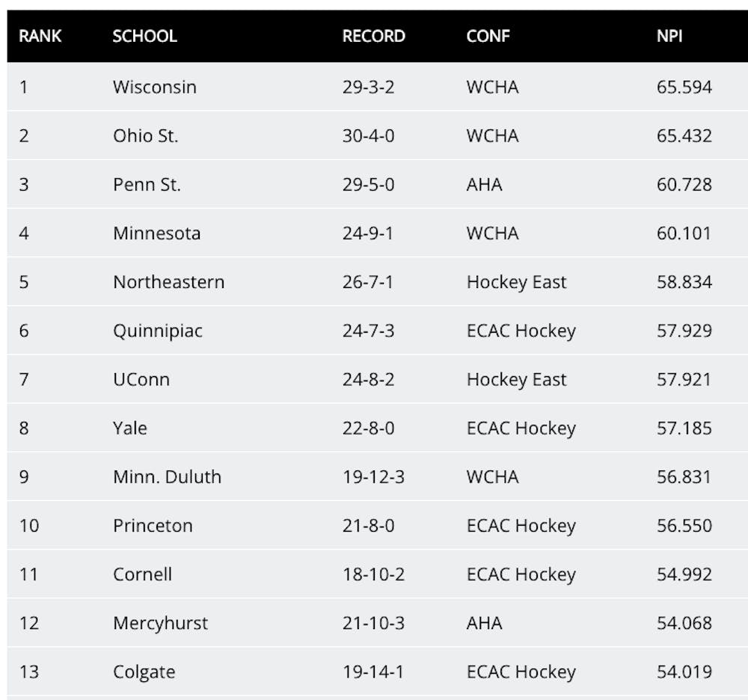Select Yale in the school column
The width and height of the screenshot is (748, 700).
[130, 428]
